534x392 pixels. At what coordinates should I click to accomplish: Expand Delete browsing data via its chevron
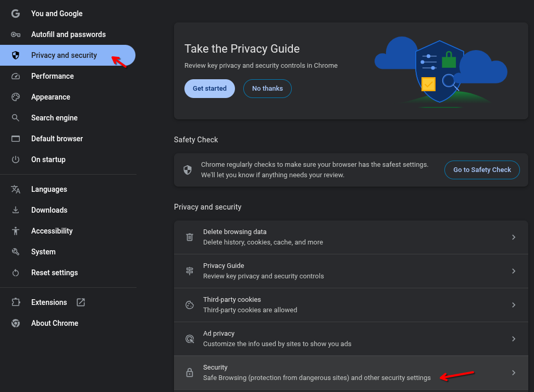(514, 237)
